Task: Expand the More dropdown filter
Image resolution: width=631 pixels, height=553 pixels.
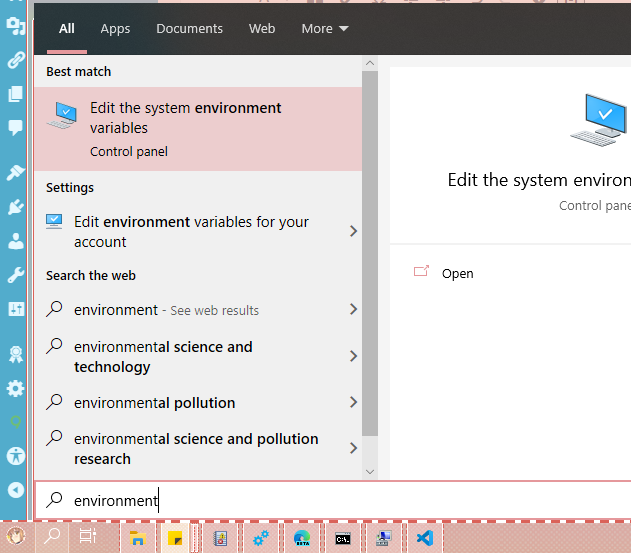Action: (325, 29)
